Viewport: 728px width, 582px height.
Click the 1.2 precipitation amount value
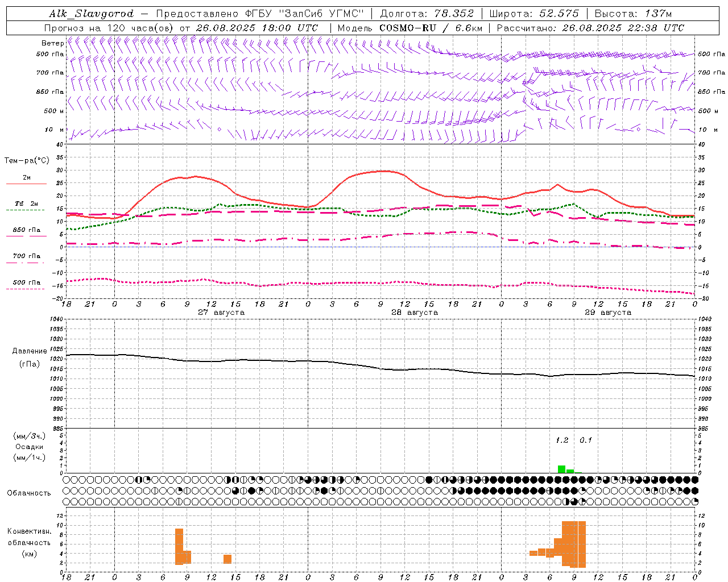(562, 440)
